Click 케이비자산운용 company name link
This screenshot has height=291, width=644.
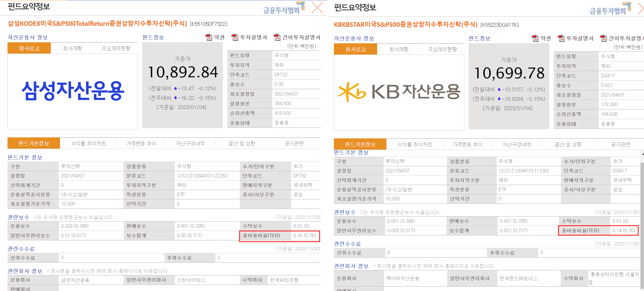point(403,278)
